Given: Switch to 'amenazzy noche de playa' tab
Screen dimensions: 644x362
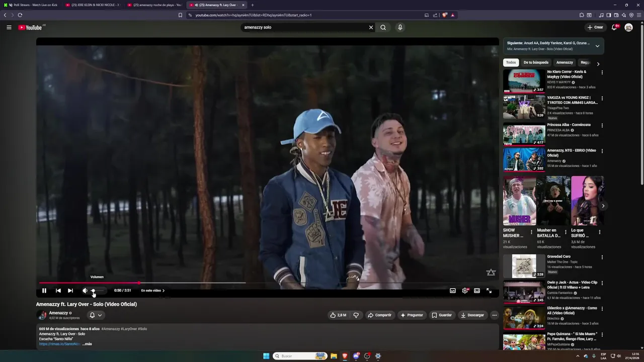Looking at the screenshot, I should pyautogui.click(x=155, y=5).
